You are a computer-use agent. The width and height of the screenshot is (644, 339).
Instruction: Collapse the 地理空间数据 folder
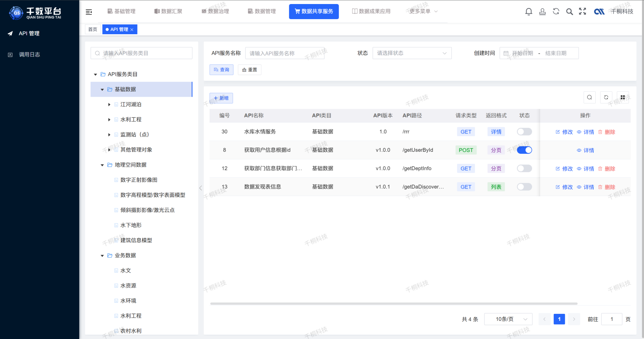point(102,165)
